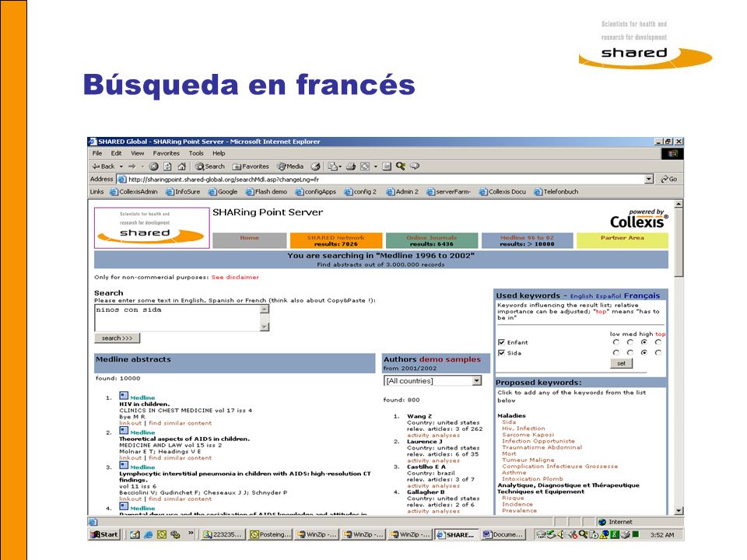The width and height of the screenshot is (747, 560).
Task: Select top importance for Sida
Action: (x=658, y=353)
